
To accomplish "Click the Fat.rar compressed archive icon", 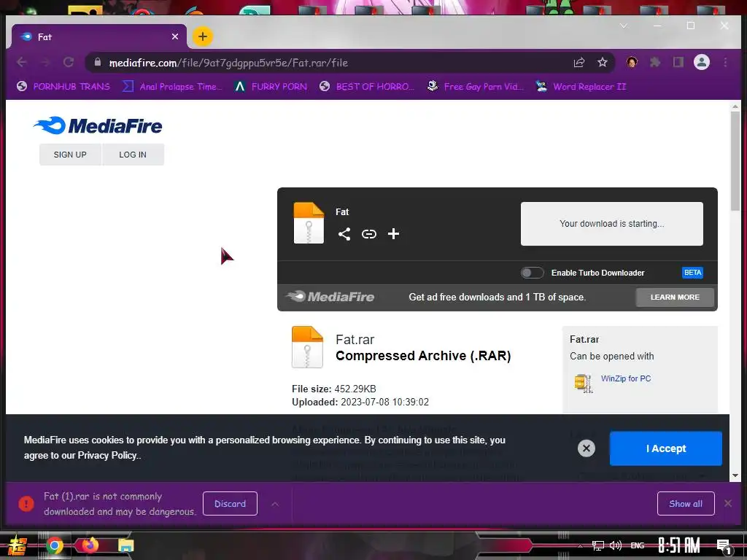I will click(307, 347).
